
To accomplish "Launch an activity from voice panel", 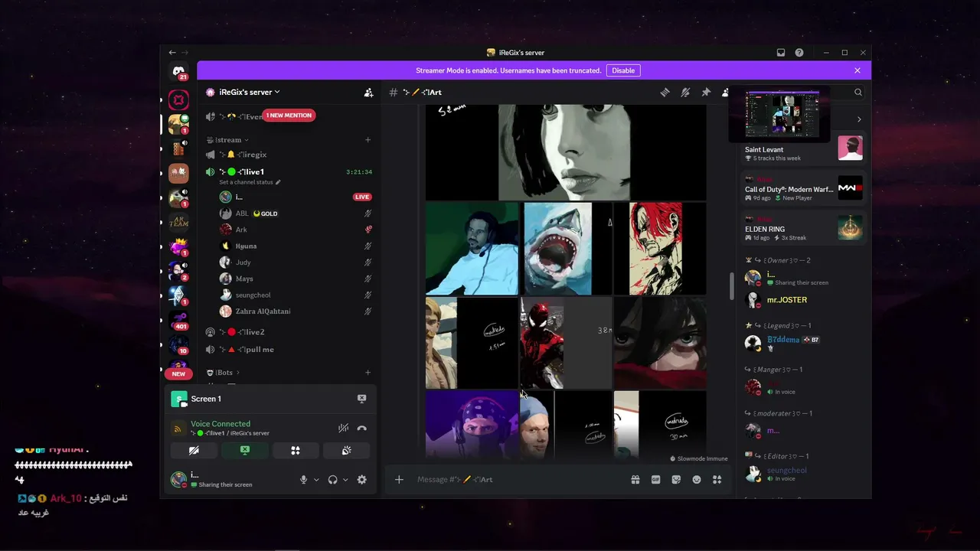I will coord(296,451).
